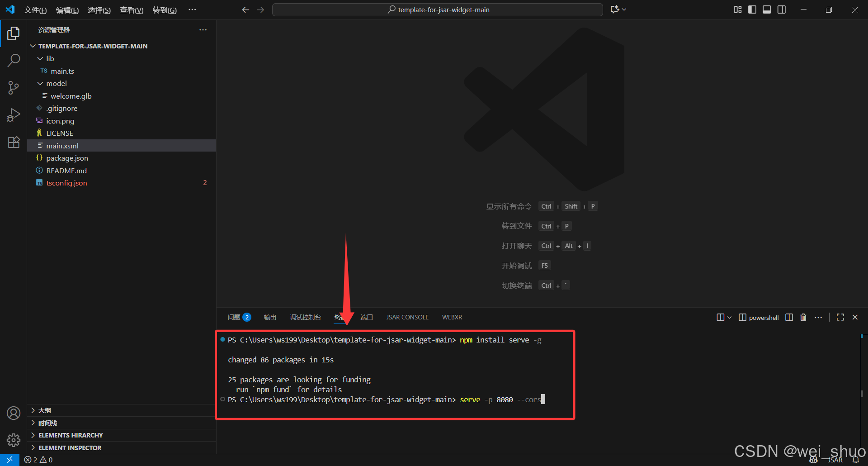The width and height of the screenshot is (868, 466).
Task: Open the Source Control view
Action: (x=14, y=87)
